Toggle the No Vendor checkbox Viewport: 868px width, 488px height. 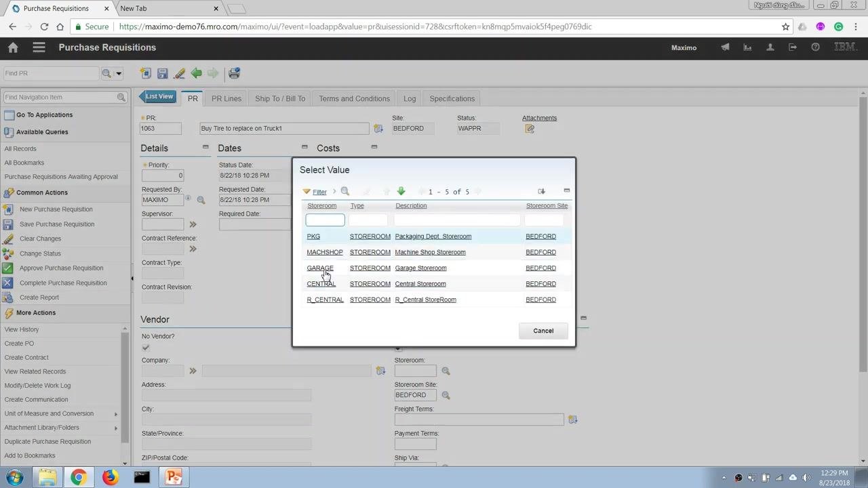(146, 348)
